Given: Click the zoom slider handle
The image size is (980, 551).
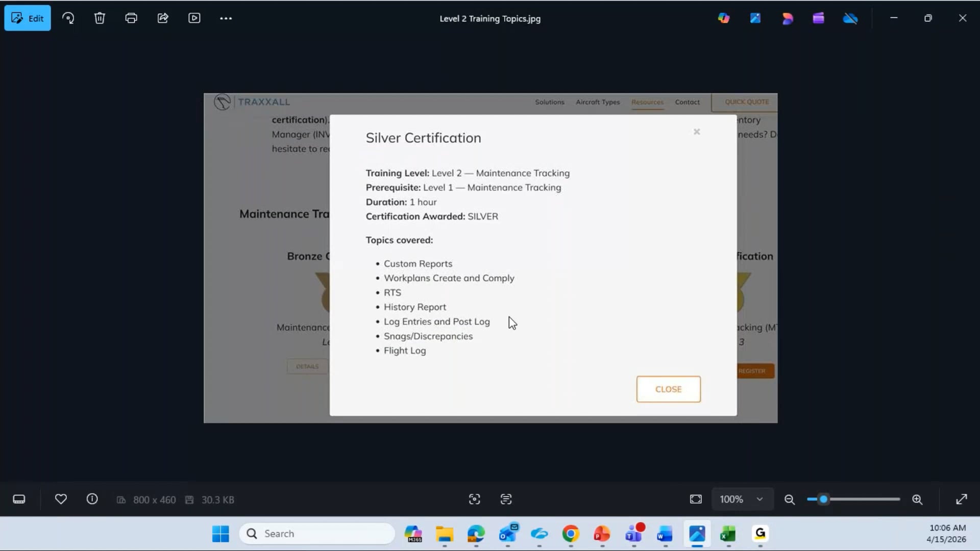Looking at the screenshot, I should pos(823,499).
